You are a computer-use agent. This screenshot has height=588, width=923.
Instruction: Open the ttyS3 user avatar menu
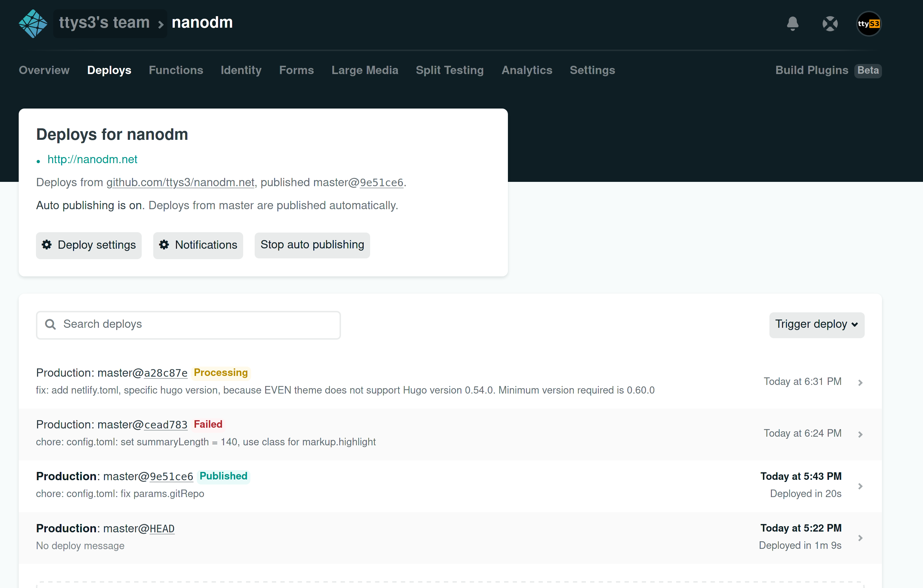(869, 24)
